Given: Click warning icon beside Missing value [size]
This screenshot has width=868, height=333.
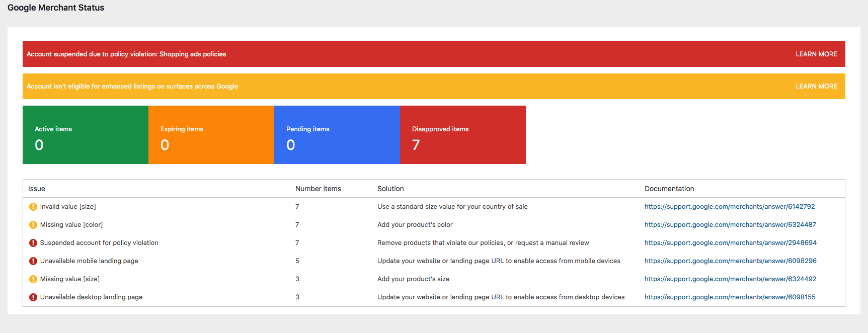Looking at the screenshot, I should (33, 279).
